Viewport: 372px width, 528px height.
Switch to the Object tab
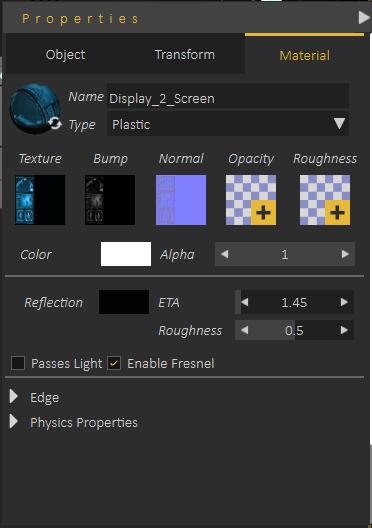click(x=65, y=55)
